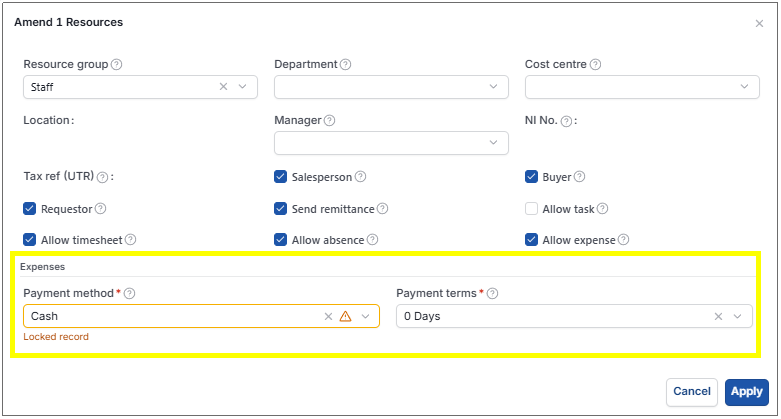Click the help icon next to Department
The image size is (781, 419).
point(346,64)
